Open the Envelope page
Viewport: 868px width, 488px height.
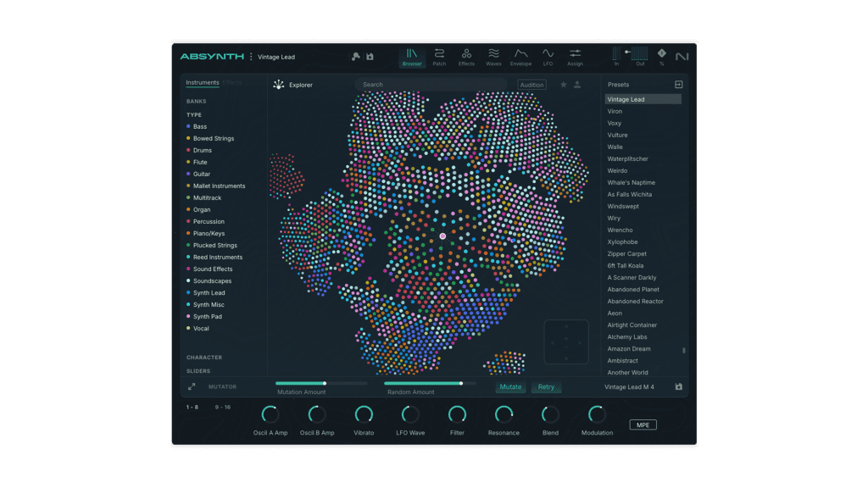520,57
